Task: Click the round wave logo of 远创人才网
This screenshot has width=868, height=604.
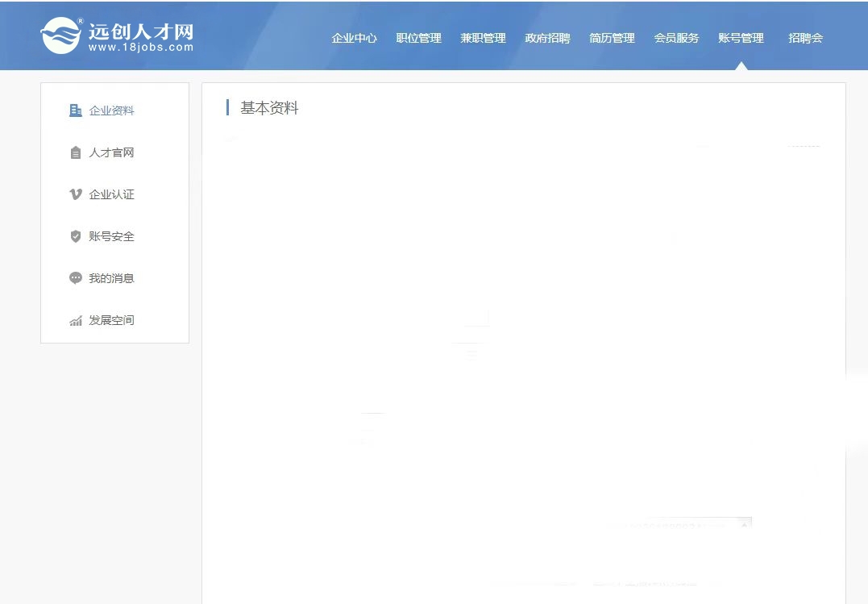Action: pyautogui.click(x=61, y=35)
